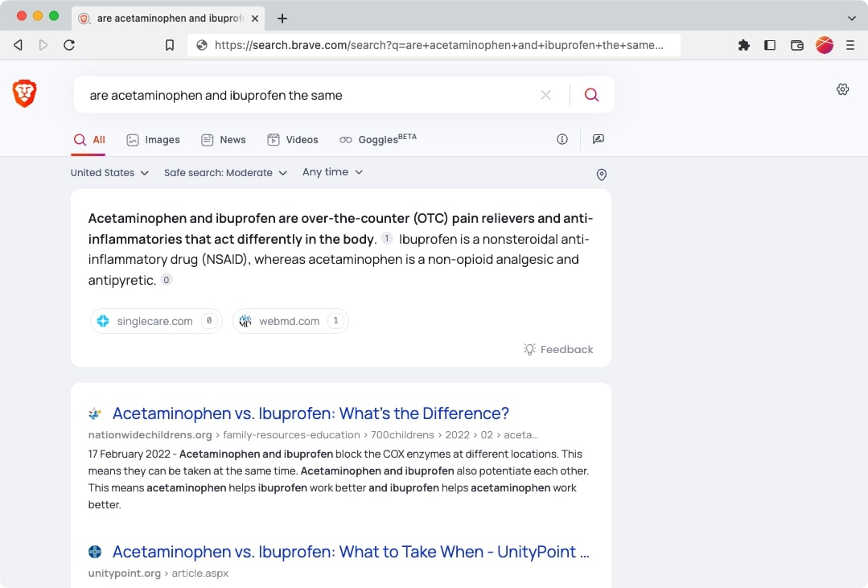
Task: Click the info circle icon near tabs
Action: (x=562, y=139)
